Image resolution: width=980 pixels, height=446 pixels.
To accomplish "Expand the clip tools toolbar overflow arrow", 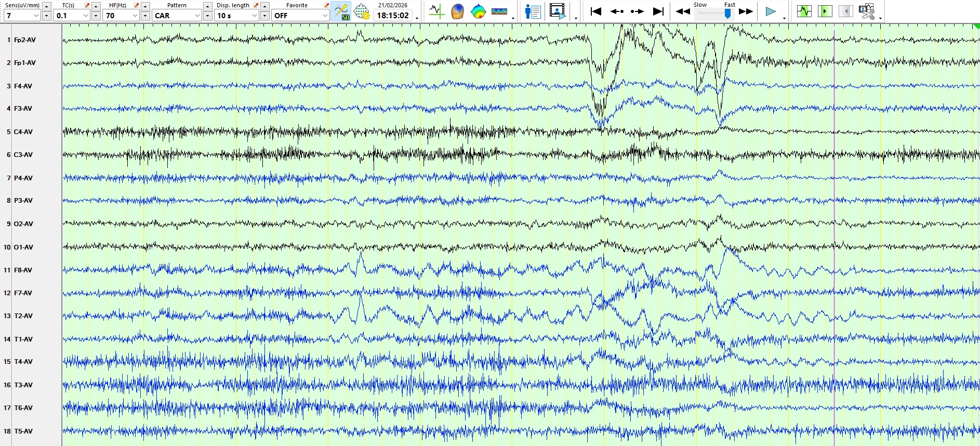I will [x=880, y=18].
